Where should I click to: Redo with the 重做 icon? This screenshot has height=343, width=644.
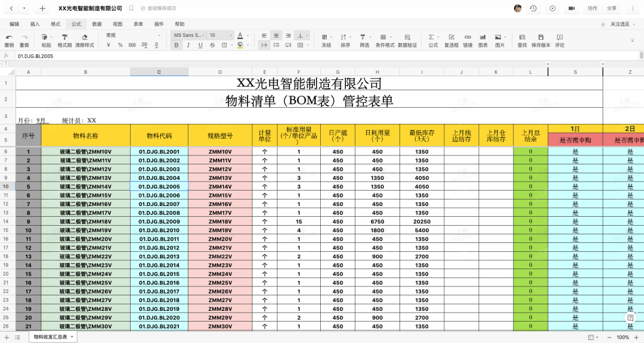(24, 40)
